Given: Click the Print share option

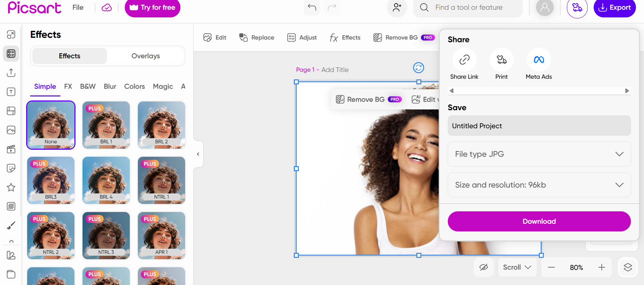Looking at the screenshot, I should point(501,64).
